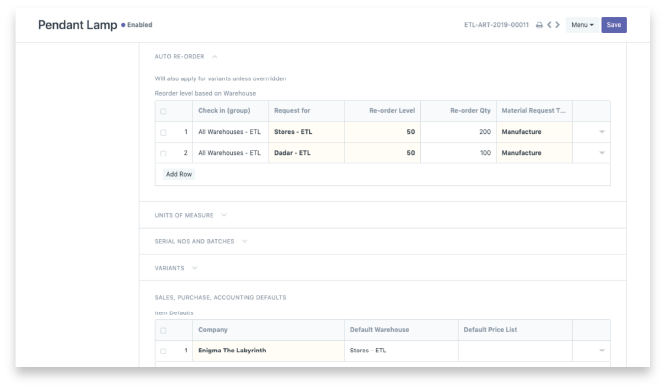Edit Re-order Qty 200 cell
Image resolution: width=665 pixels, height=389 pixels.
click(458, 132)
